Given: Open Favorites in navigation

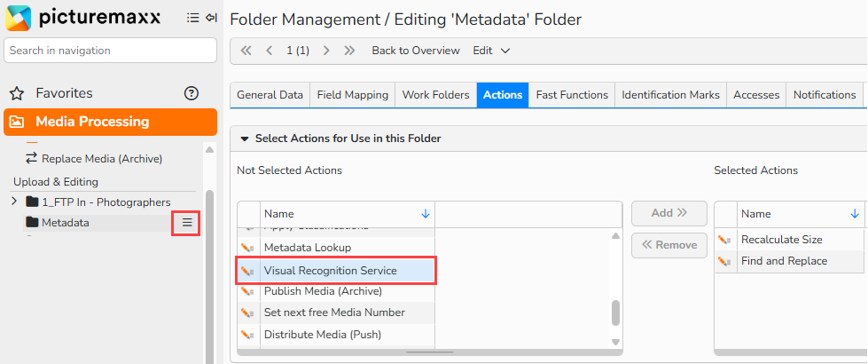Looking at the screenshot, I should click(x=64, y=93).
